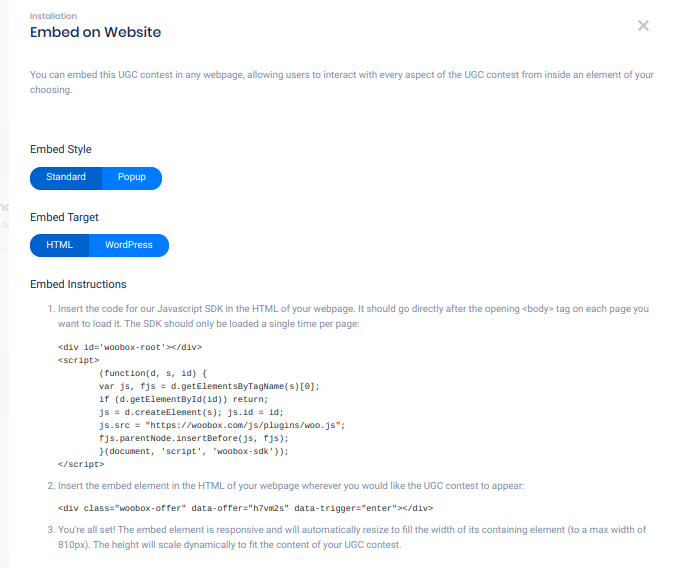Click the closing script tag line
This screenshot has height=568, width=680.
click(81, 464)
